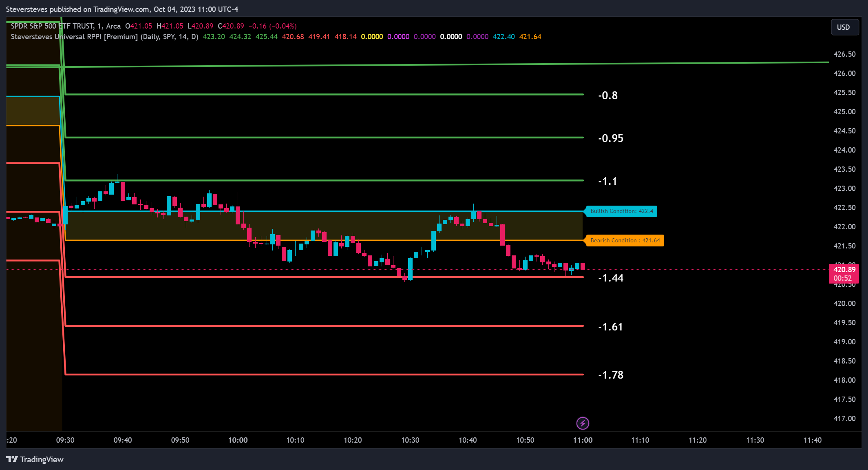Click the Bullish Condition: 422.4 label
This screenshot has width=868, height=470.
pos(621,211)
